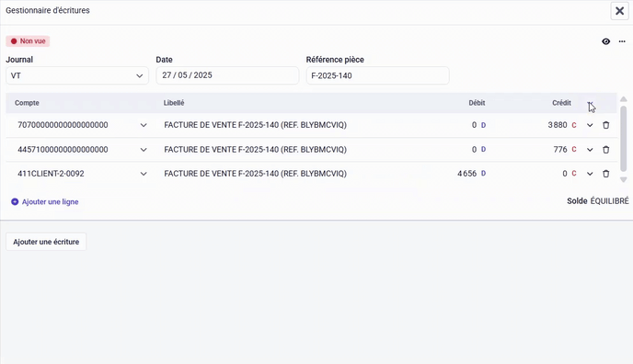Image resolution: width=633 pixels, height=364 pixels.
Task: Click the Ajouter une ligne link
Action: 50,201
